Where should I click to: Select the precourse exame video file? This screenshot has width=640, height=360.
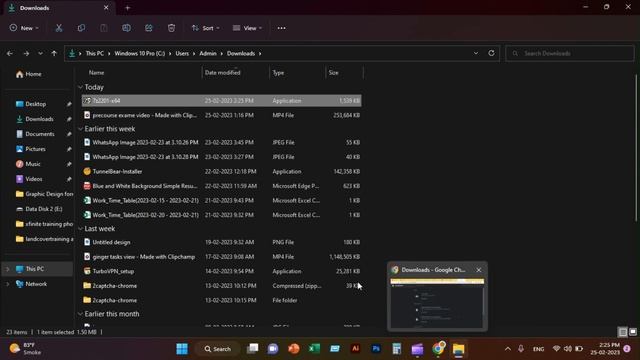(x=222, y=115)
